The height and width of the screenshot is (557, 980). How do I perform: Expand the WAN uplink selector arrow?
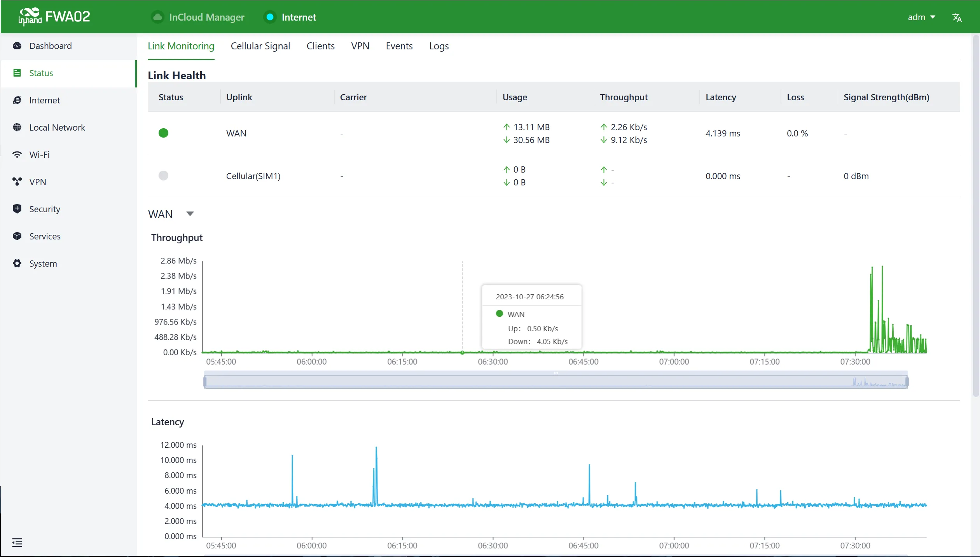click(190, 214)
